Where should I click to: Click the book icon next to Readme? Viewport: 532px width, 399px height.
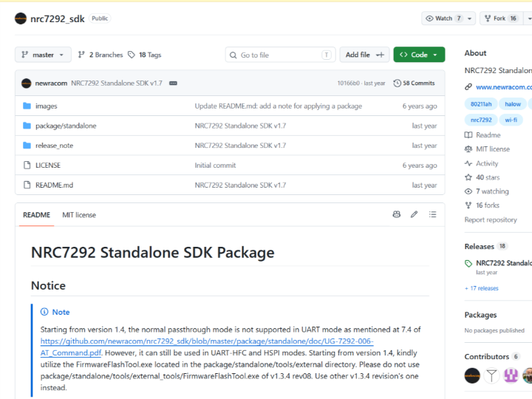[x=468, y=135]
